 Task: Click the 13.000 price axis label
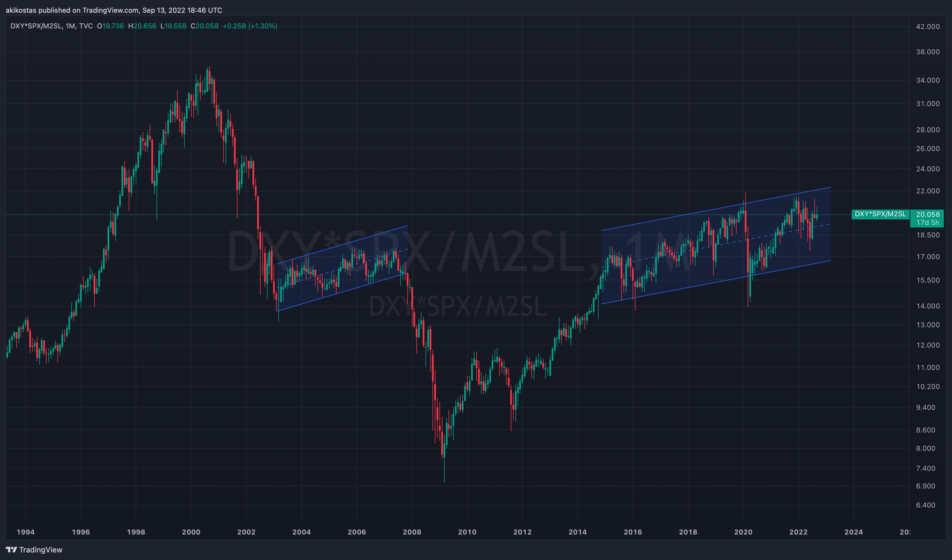[928, 325]
